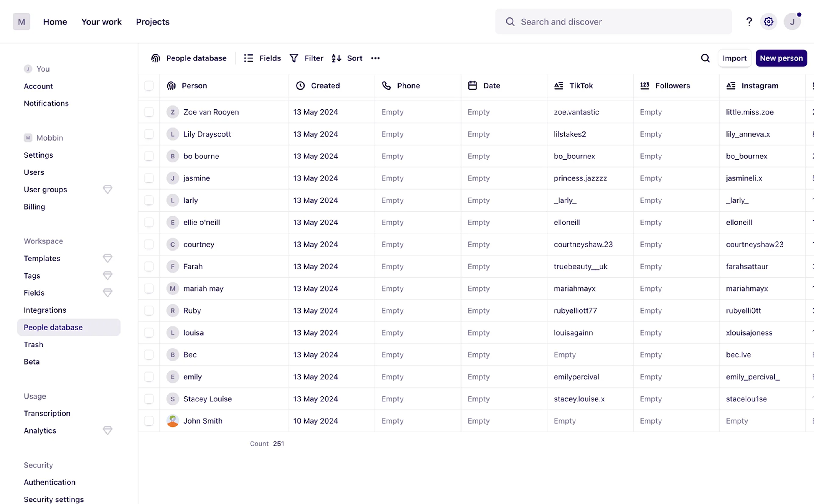Click the premium diamond icon beside Templates
The image size is (814, 504).
pyautogui.click(x=107, y=258)
